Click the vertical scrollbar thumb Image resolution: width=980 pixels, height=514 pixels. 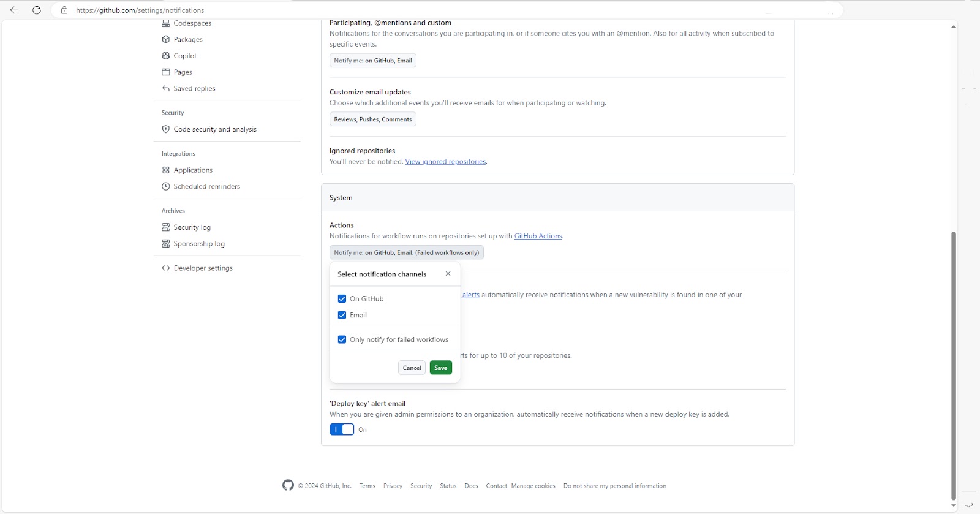click(x=954, y=366)
